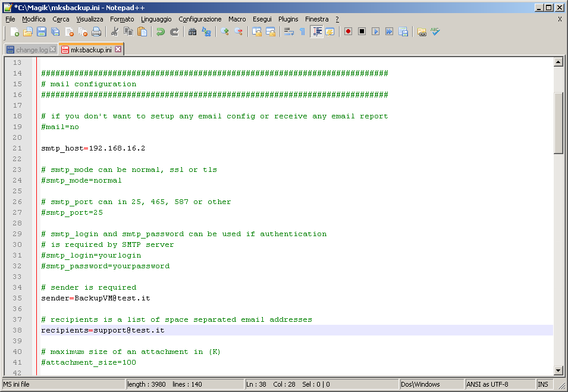Close the mksbackup.ini tab

118,49
